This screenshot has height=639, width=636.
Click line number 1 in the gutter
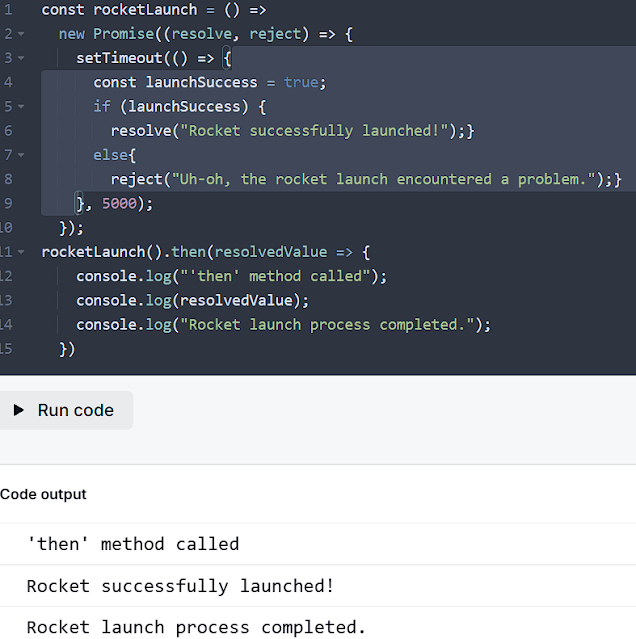8,10
